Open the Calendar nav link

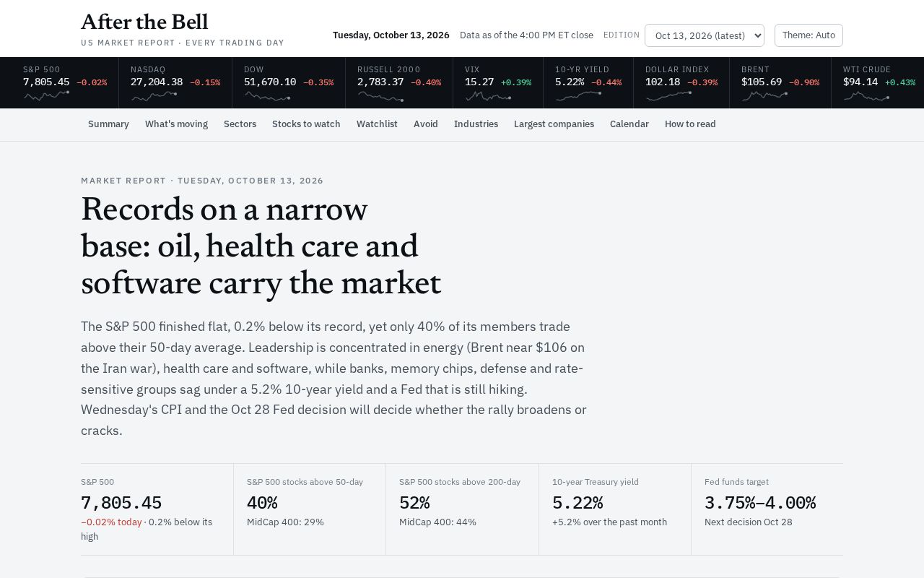[x=629, y=124]
